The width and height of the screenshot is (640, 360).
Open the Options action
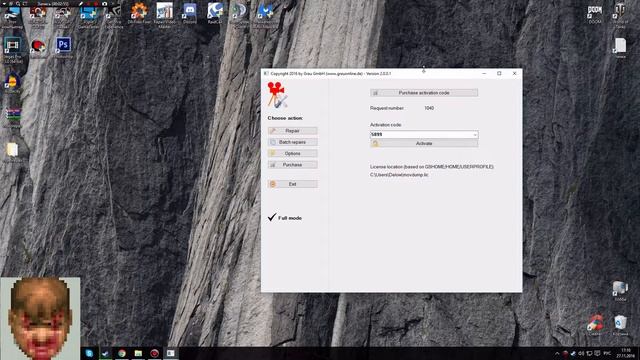click(293, 153)
